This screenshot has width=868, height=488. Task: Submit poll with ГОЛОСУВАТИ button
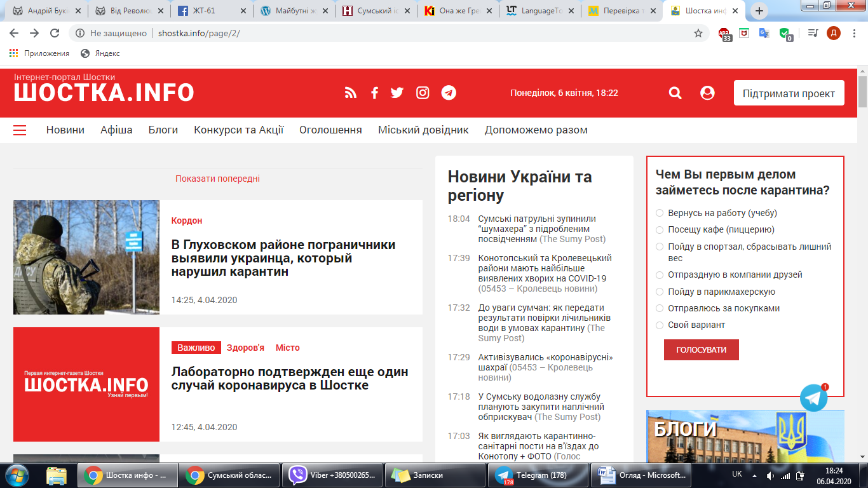click(x=702, y=349)
